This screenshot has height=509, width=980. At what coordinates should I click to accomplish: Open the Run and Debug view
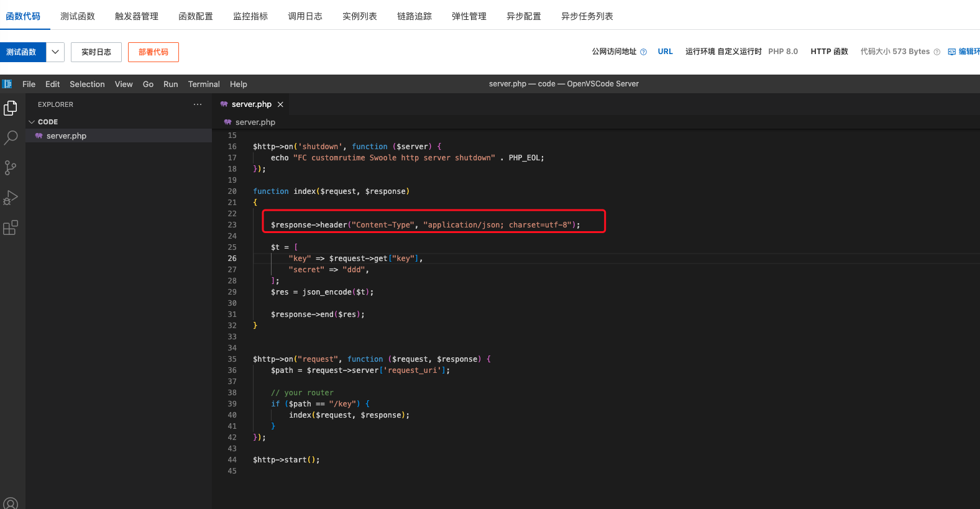tap(11, 198)
